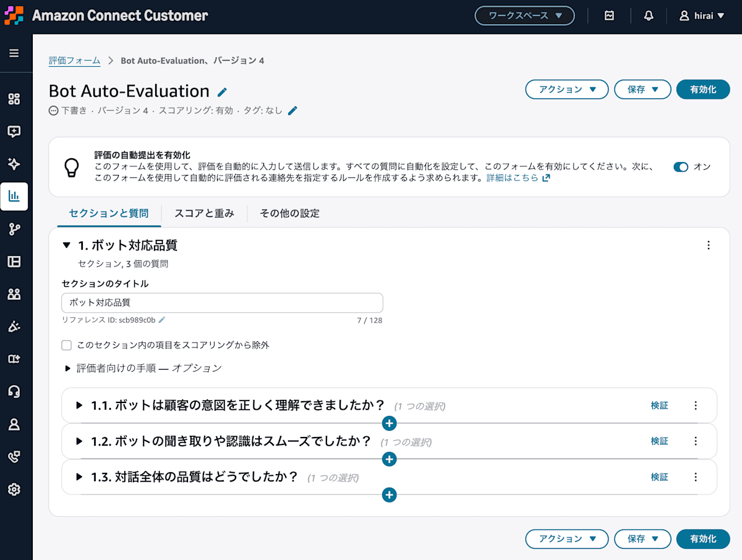Open question 1.1 three-dot menu
This screenshot has width=742, height=560.
click(x=696, y=405)
